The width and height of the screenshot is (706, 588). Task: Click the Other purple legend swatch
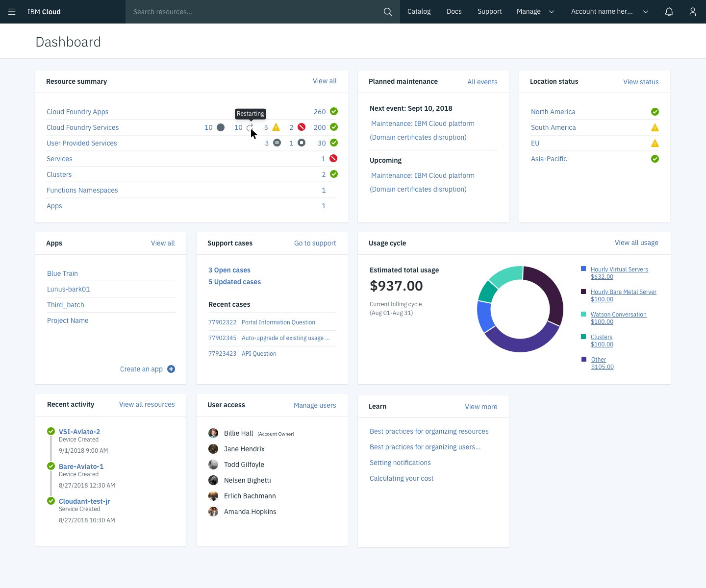tap(583, 359)
